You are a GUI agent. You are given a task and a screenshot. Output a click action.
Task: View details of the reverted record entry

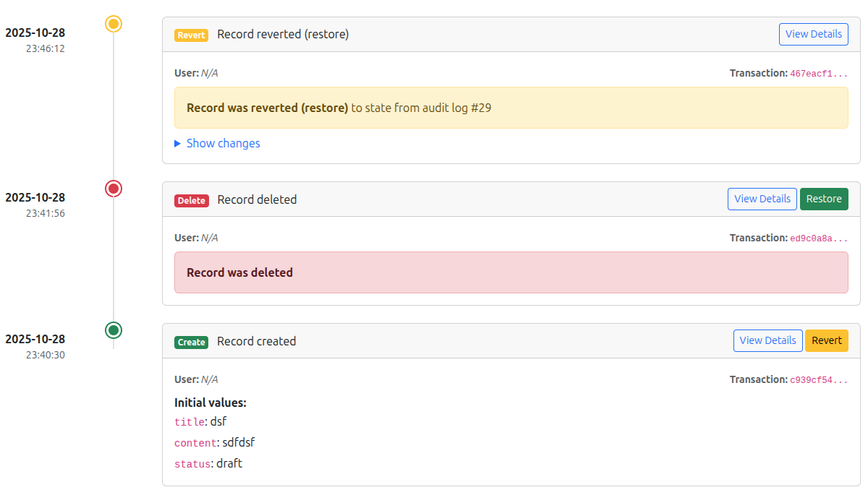tap(813, 34)
